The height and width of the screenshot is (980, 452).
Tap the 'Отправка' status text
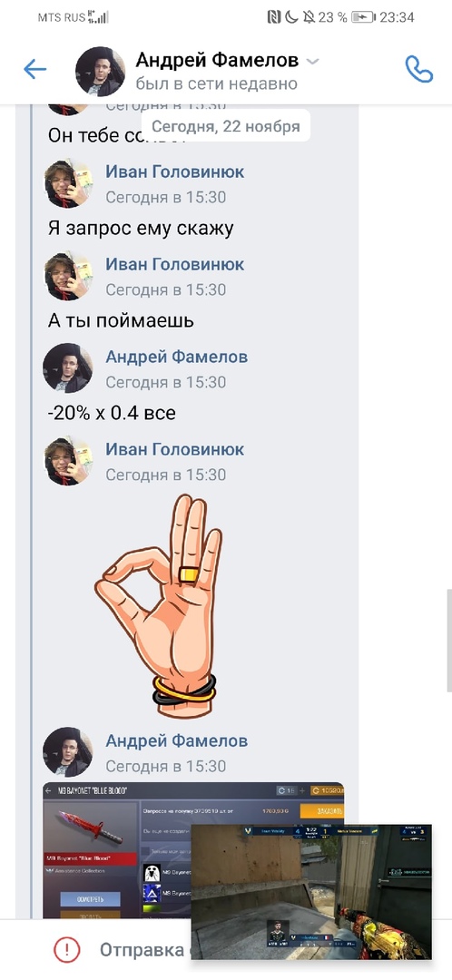[x=142, y=949]
